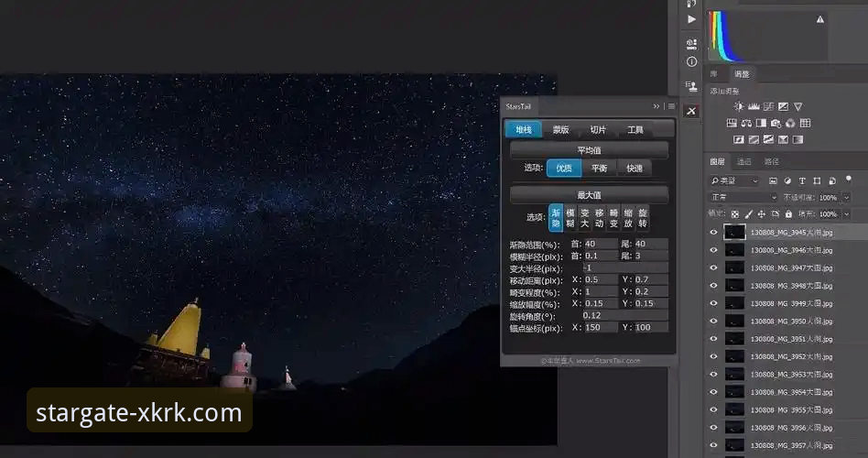Screen dimensions: 868x458
Task: Add a Vibrance adjustment layer
Action: click(797, 106)
